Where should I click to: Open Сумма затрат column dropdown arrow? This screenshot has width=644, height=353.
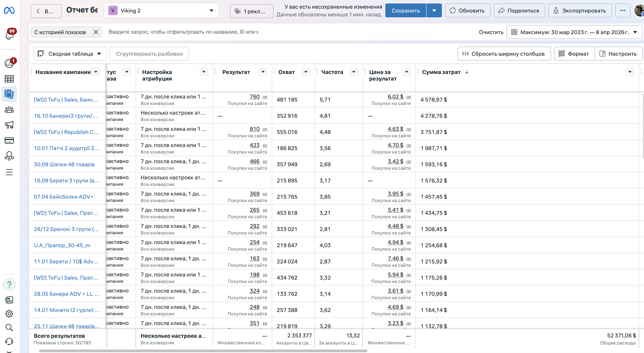[630, 72]
